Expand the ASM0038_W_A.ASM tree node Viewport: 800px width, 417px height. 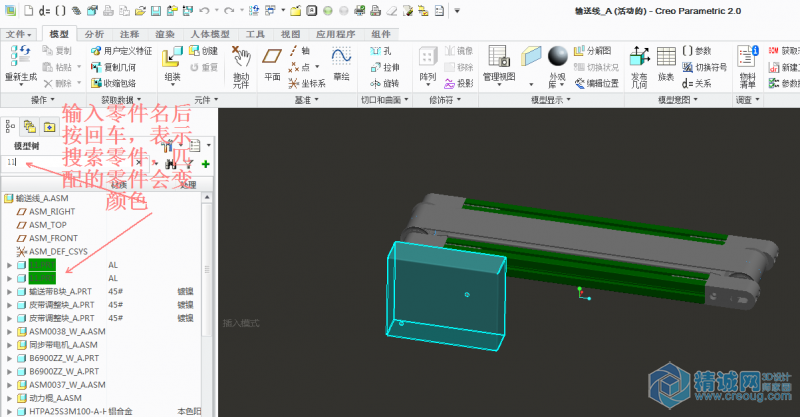9,330
